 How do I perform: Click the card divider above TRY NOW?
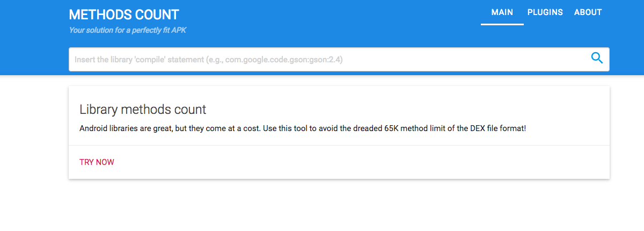[339, 145]
